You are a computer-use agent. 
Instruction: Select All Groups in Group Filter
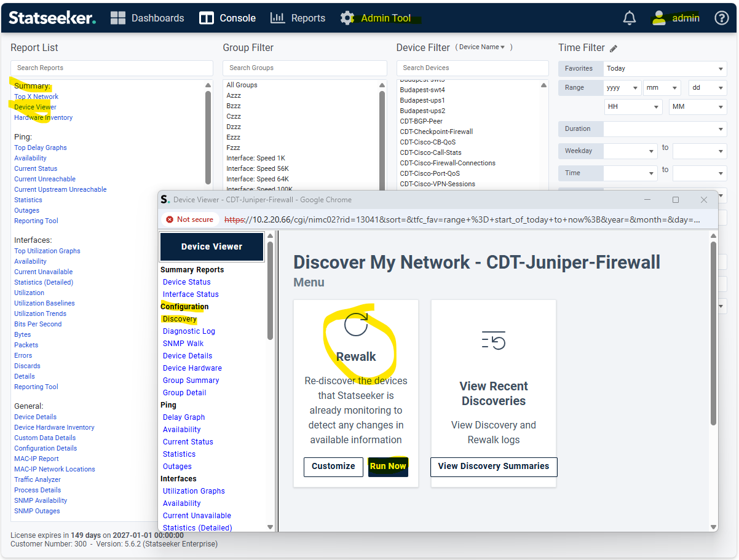(242, 85)
